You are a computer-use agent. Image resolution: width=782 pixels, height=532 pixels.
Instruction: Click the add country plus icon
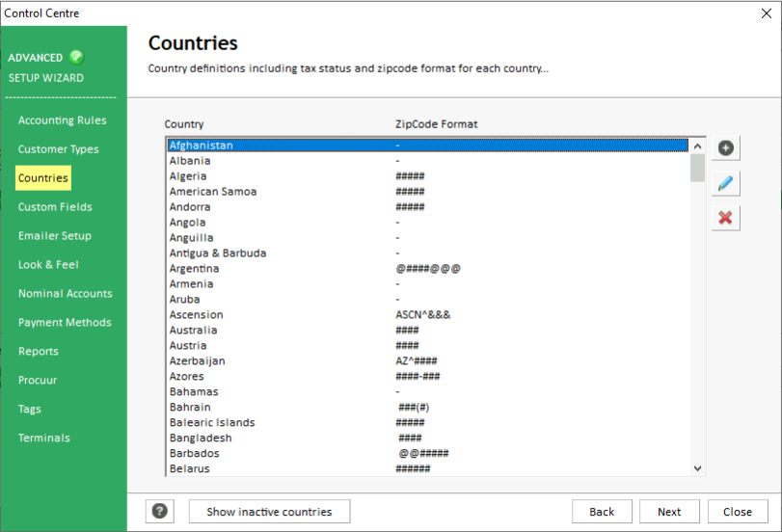(x=726, y=148)
